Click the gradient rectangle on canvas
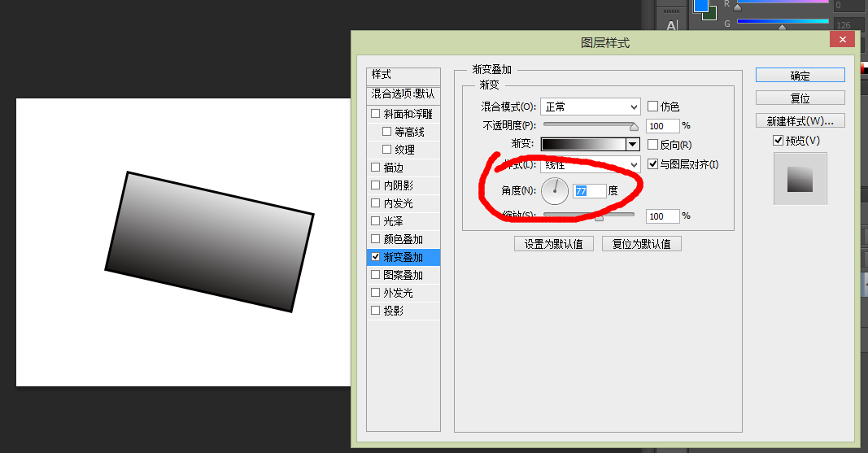Viewport: 868px width, 453px height. [209, 242]
